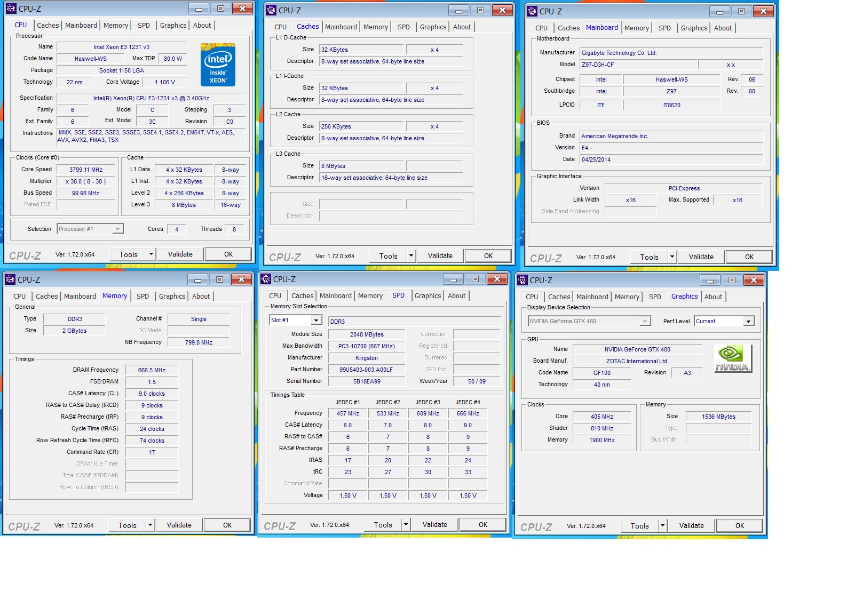Click Validate in the CPU window

(180, 254)
